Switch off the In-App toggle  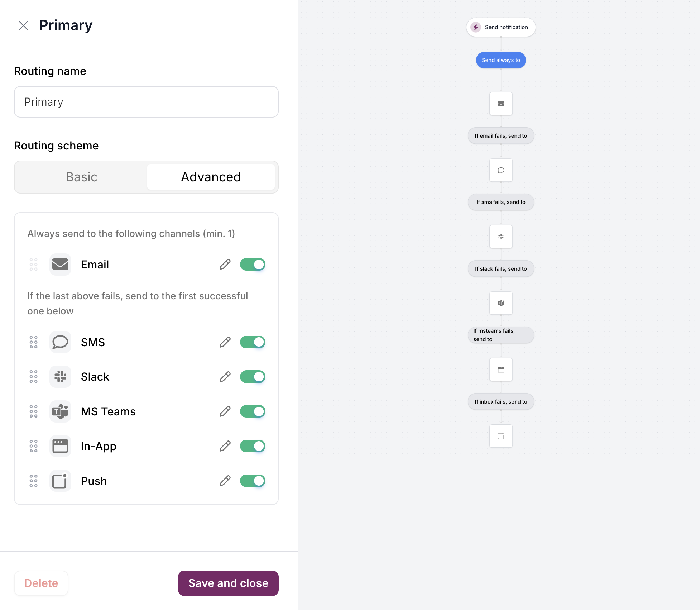click(x=253, y=446)
